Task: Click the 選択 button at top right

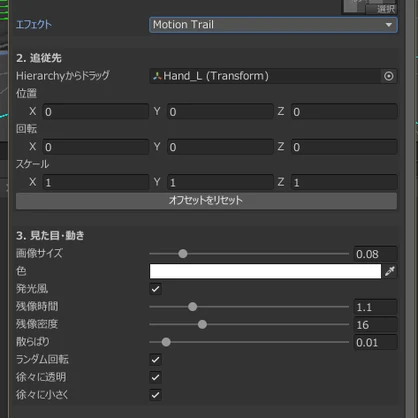Action: coord(382,9)
